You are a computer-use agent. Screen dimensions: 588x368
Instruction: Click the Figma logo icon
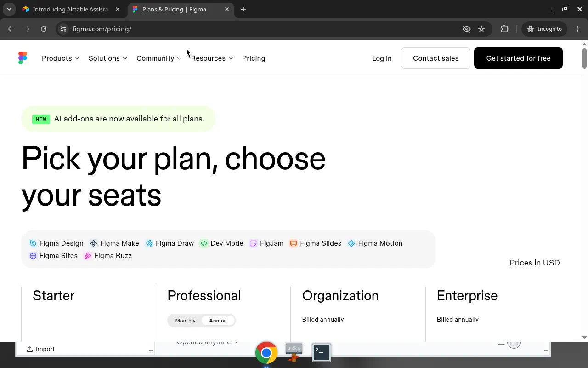click(23, 58)
